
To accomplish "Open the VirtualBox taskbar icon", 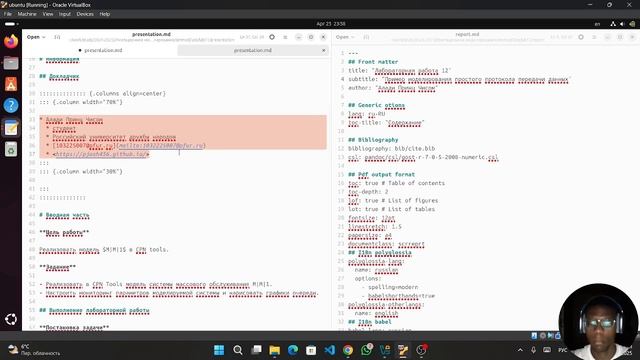I will [x=385, y=350].
